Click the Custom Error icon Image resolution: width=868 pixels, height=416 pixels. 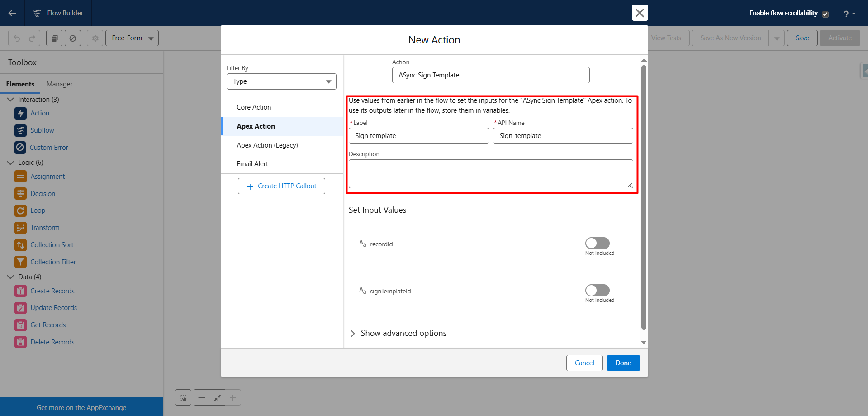pyautogui.click(x=20, y=148)
